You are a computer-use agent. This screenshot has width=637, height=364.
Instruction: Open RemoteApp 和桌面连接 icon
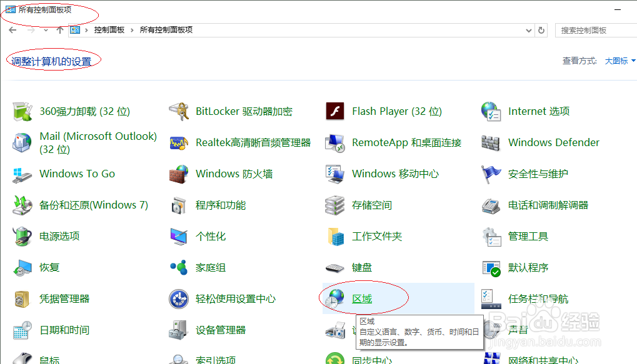coord(335,142)
